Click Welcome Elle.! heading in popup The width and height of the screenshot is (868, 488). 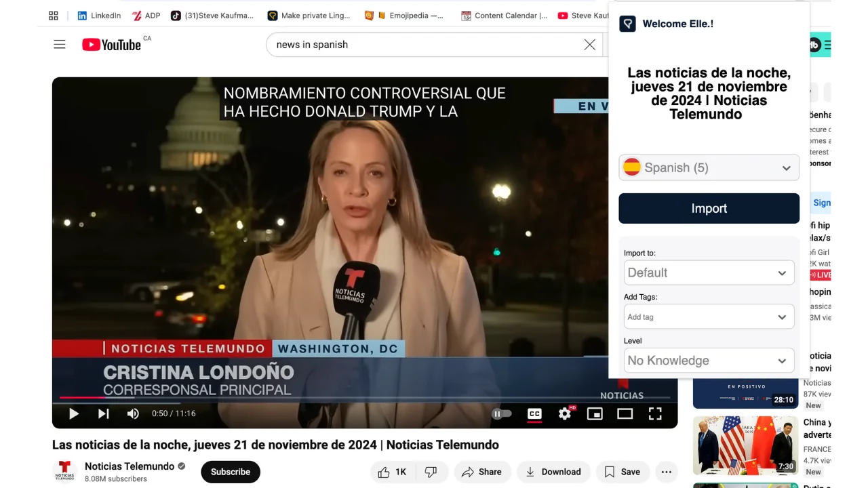[677, 24]
